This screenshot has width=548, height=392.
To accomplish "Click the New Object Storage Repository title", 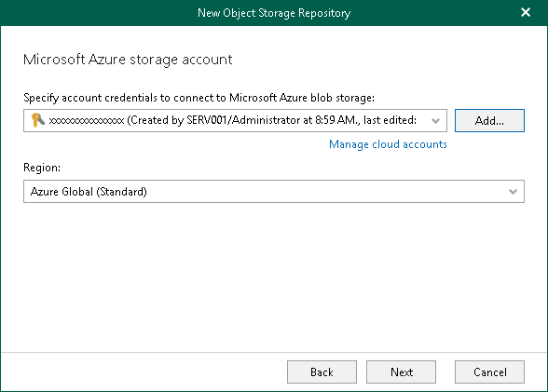I will point(274,13).
